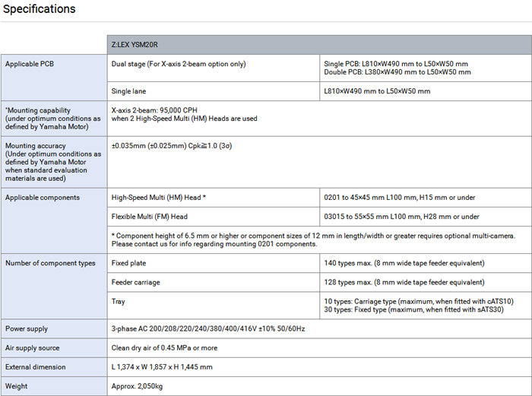Click '30 types: Fixed type' line
Viewport: 532px width, 396px height.
tap(413, 309)
